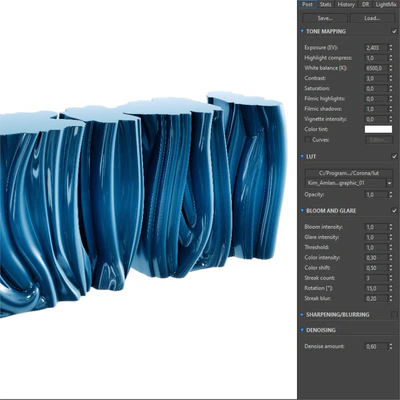
Task: Enable the Sharpening/Blurring checkbox
Action: click(x=394, y=314)
